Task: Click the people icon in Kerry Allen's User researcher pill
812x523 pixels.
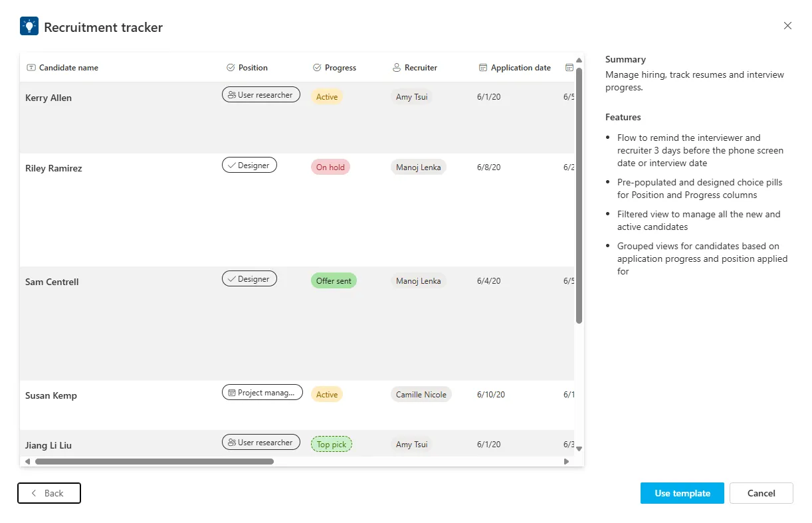Action: (233, 94)
